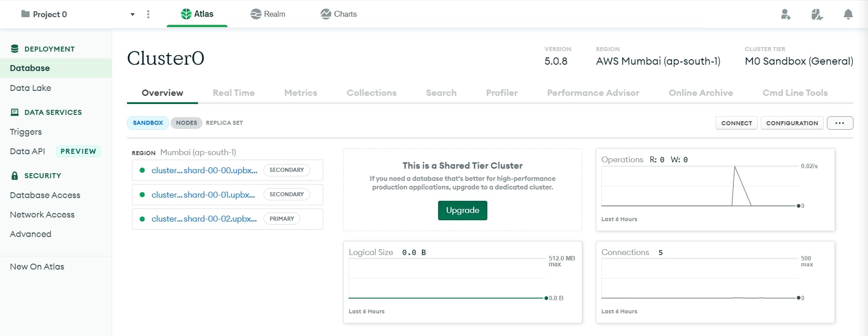
Task: Click the Deployment stack icon
Action: click(14, 49)
